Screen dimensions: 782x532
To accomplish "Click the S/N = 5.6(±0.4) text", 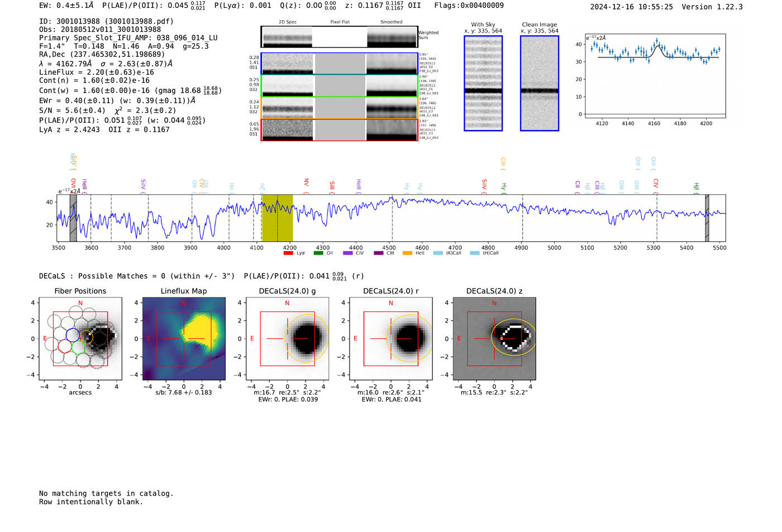I will click(x=72, y=111).
